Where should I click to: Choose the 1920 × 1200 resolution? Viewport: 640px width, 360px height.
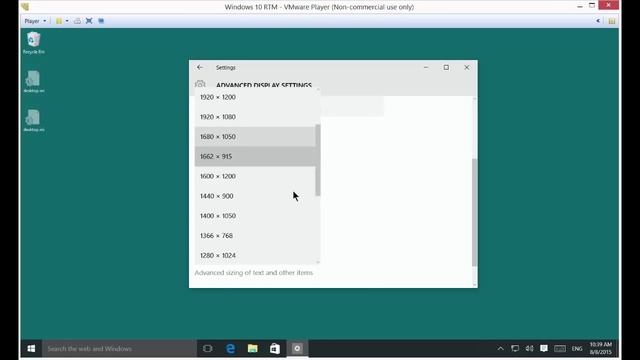pyautogui.click(x=255, y=97)
